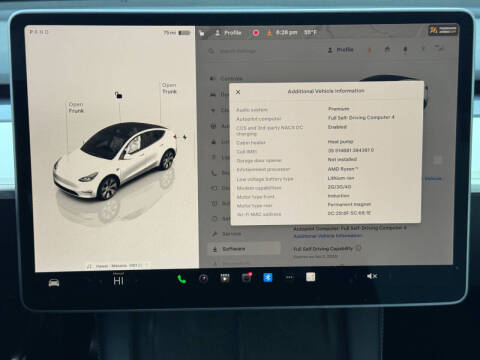Close the Additional Vehicle Information dialog
The height and width of the screenshot is (360, 480).
point(238,92)
